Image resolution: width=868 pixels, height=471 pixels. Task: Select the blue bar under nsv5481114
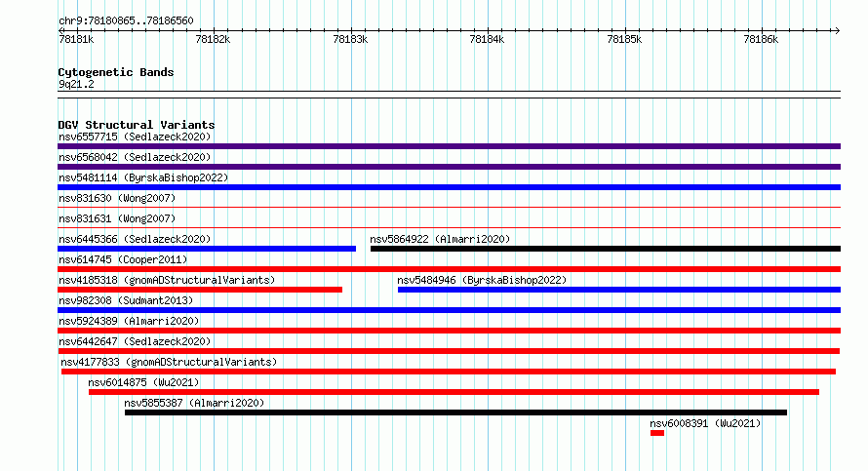coord(449,187)
